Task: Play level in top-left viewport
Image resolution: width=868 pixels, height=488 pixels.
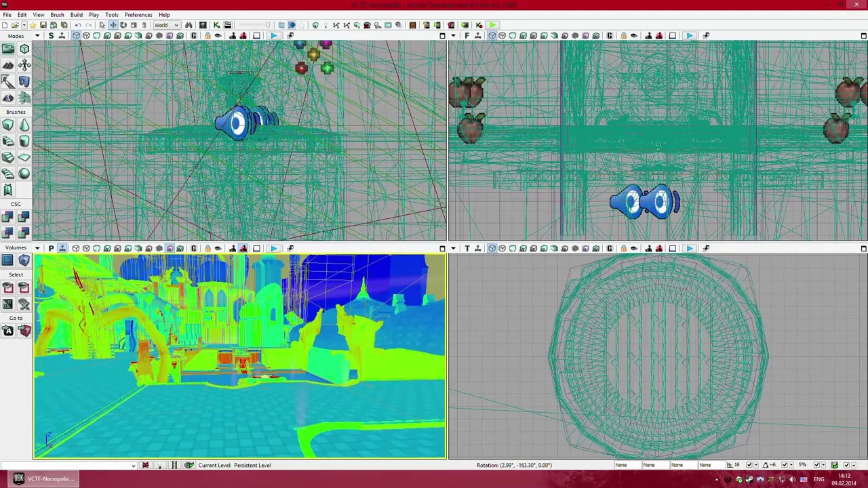Action: tap(273, 35)
